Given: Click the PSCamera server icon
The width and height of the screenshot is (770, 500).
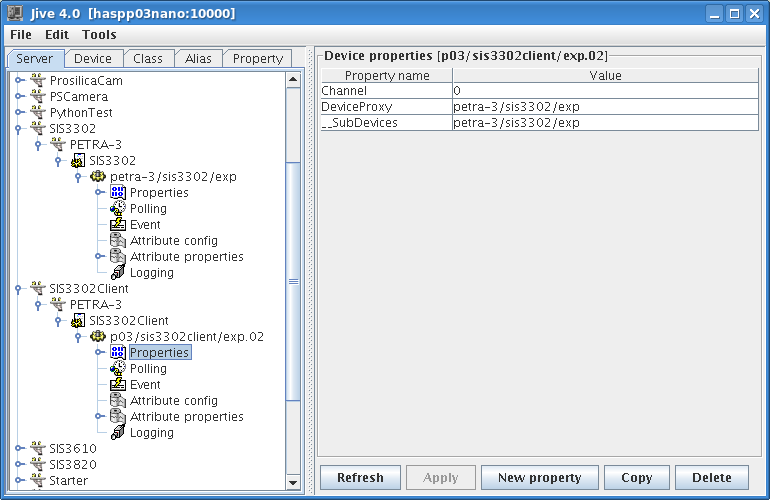Looking at the screenshot, I should [x=38, y=96].
